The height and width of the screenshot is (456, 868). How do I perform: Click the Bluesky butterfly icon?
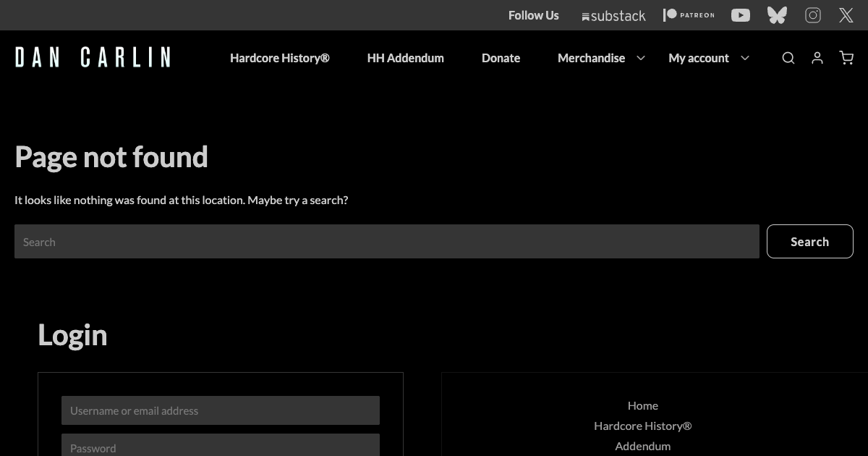coord(777,15)
